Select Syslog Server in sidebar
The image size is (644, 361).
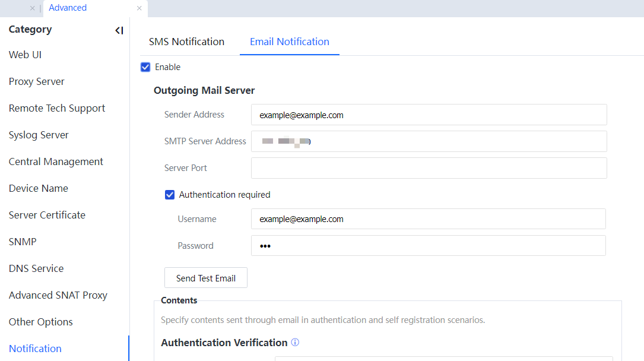click(39, 135)
